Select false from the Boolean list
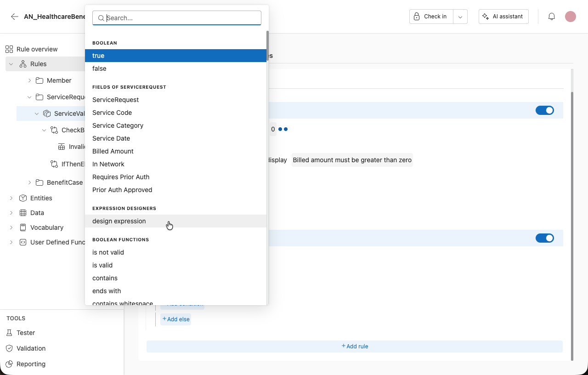The width and height of the screenshot is (588, 375). click(x=175, y=68)
